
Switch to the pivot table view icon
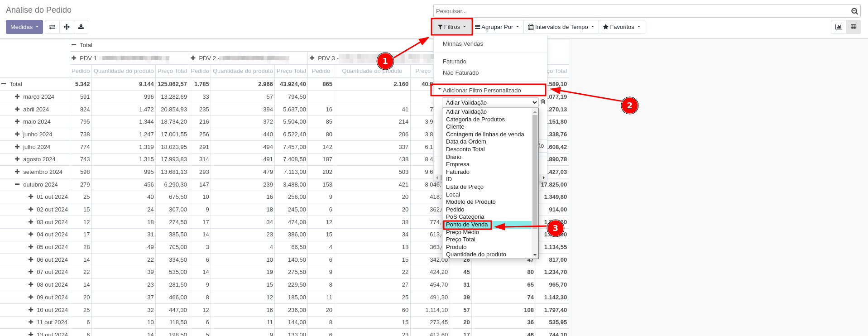click(854, 27)
